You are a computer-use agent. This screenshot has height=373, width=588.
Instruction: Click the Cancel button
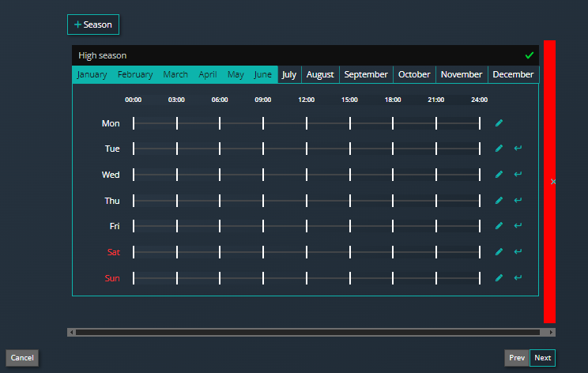tap(22, 358)
